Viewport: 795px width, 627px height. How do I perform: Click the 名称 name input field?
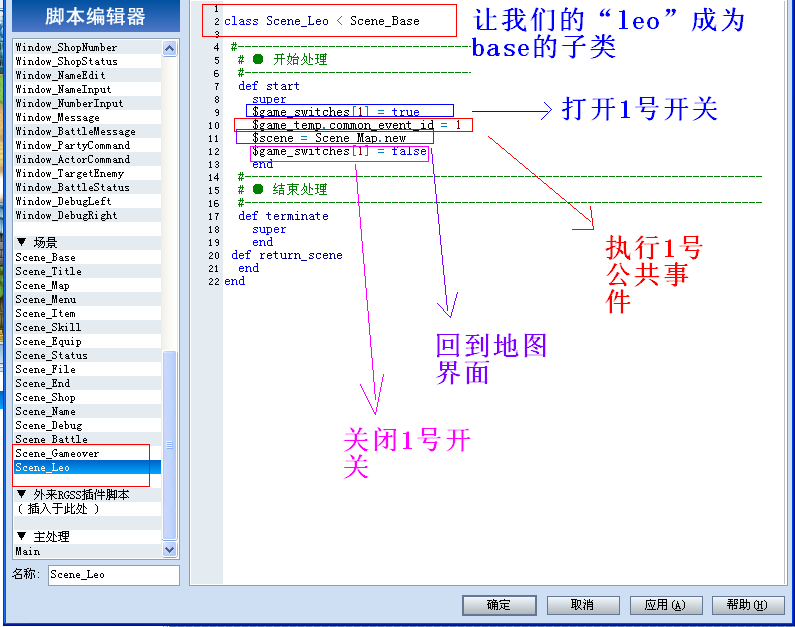point(114,575)
